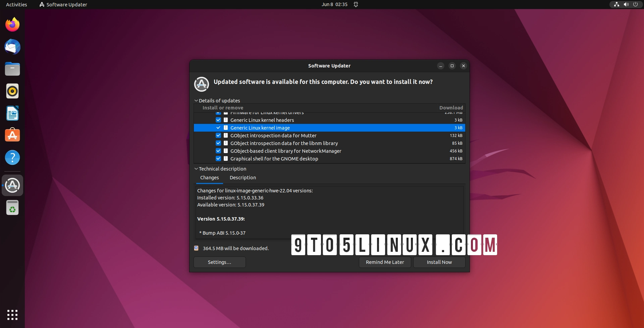Adjust system volume from the top bar
Viewport: 644px width, 328px height.
[x=626, y=4]
